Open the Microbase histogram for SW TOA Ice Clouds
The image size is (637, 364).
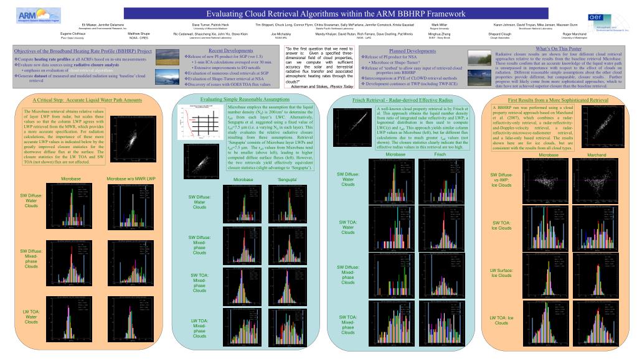coord(545,228)
